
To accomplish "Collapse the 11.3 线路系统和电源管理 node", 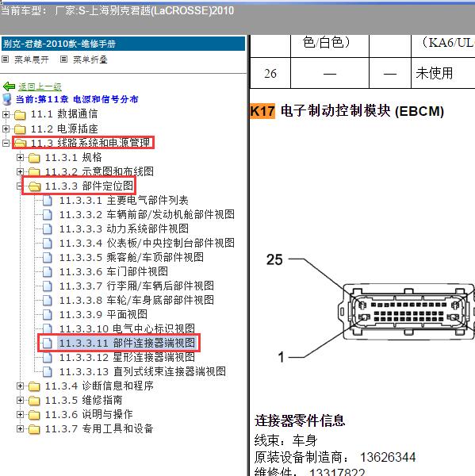I will click(x=6, y=143).
